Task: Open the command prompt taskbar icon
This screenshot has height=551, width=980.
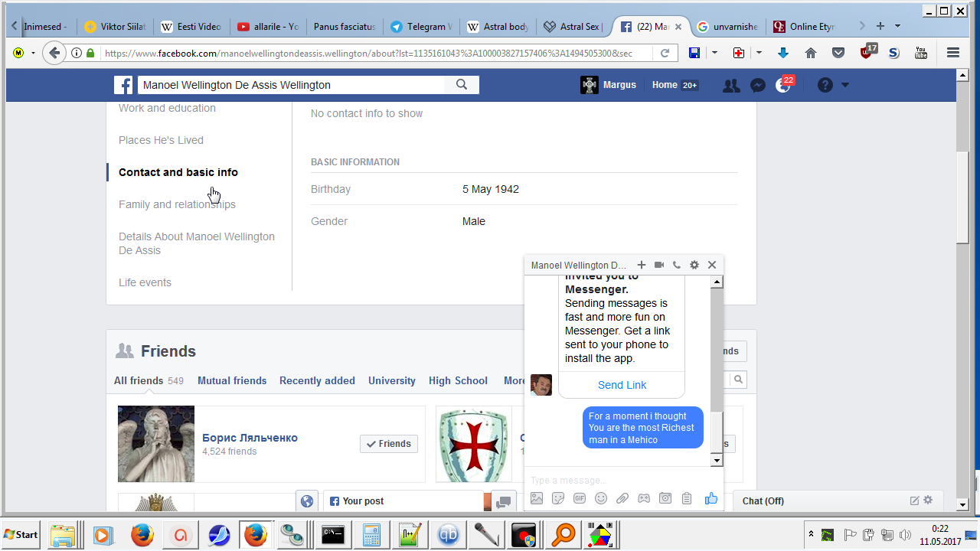Action: pyautogui.click(x=333, y=534)
